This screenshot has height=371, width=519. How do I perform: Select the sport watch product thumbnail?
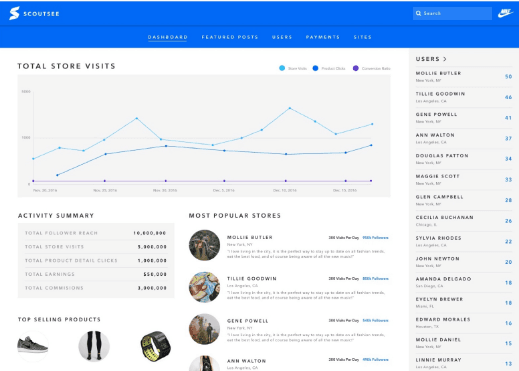(155, 346)
